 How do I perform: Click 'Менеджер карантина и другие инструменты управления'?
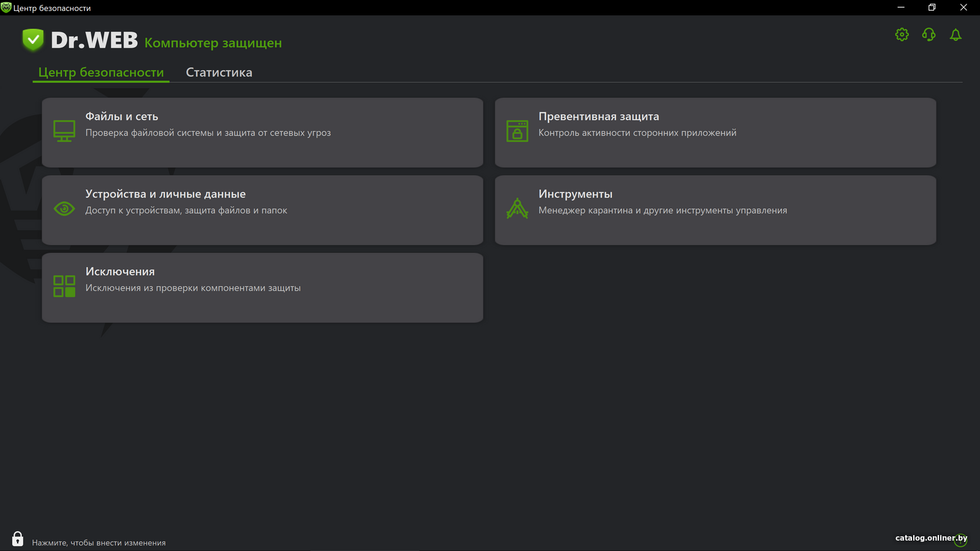pyautogui.click(x=663, y=211)
